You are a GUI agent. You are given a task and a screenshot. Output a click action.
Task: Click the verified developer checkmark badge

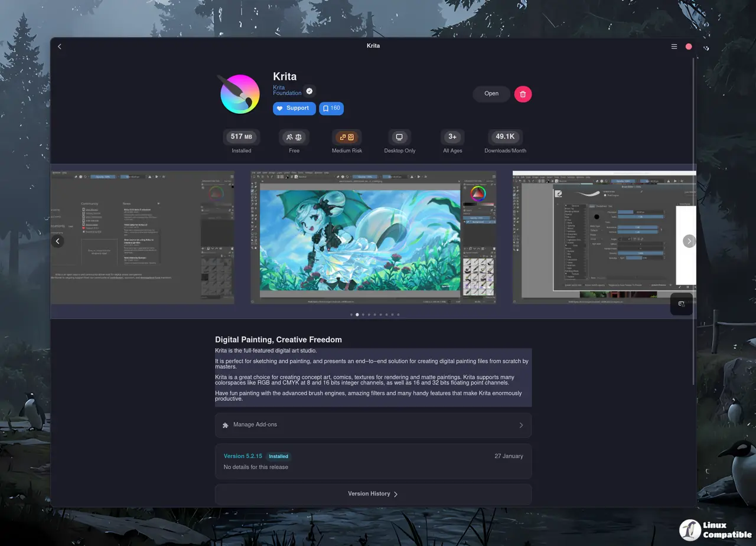pos(309,91)
